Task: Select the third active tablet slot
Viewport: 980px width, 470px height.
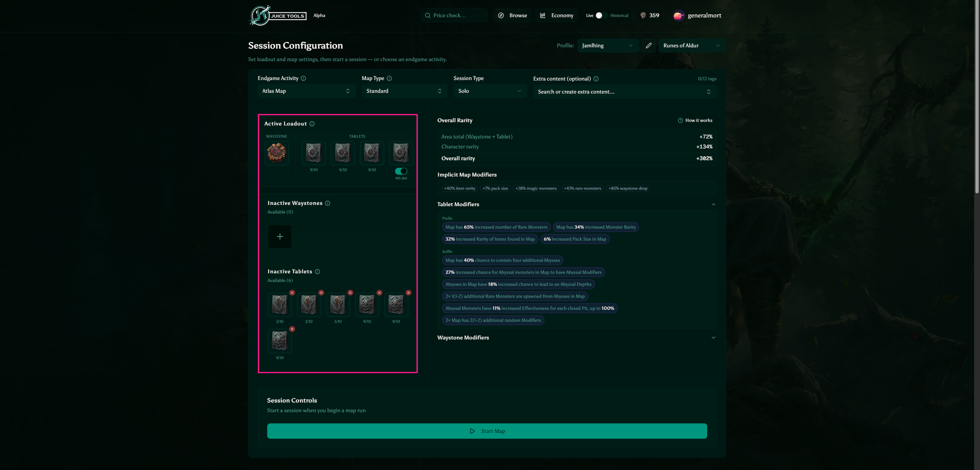Action: [x=372, y=153]
